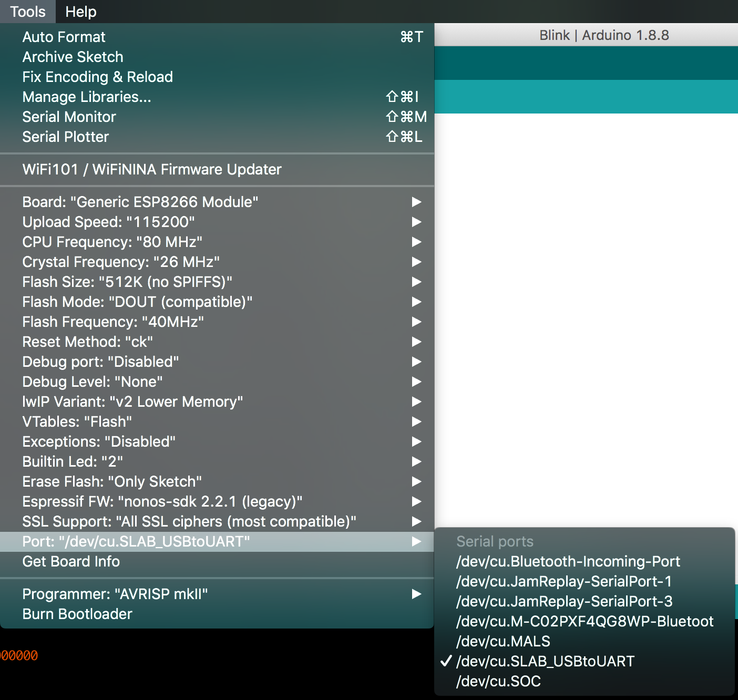This screenshot has width=738, height=700.
Task: Click the highlighted Port menu entry
Action: [217, 541]
